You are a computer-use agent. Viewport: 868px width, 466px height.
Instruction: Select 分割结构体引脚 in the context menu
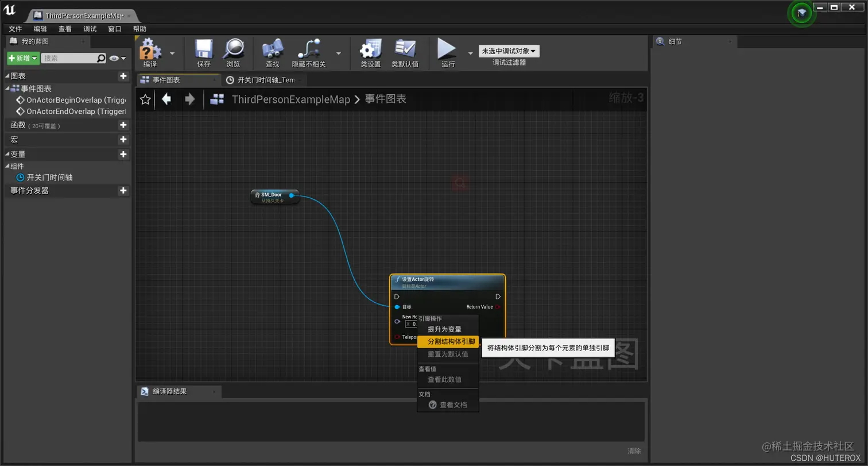point(448,341)
